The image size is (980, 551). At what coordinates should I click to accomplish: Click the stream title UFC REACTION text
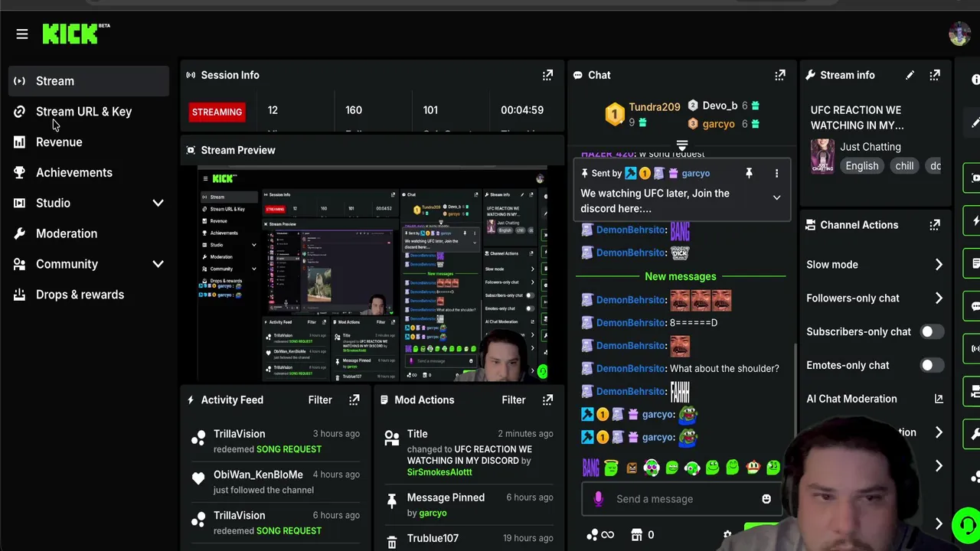click(857, 118)
